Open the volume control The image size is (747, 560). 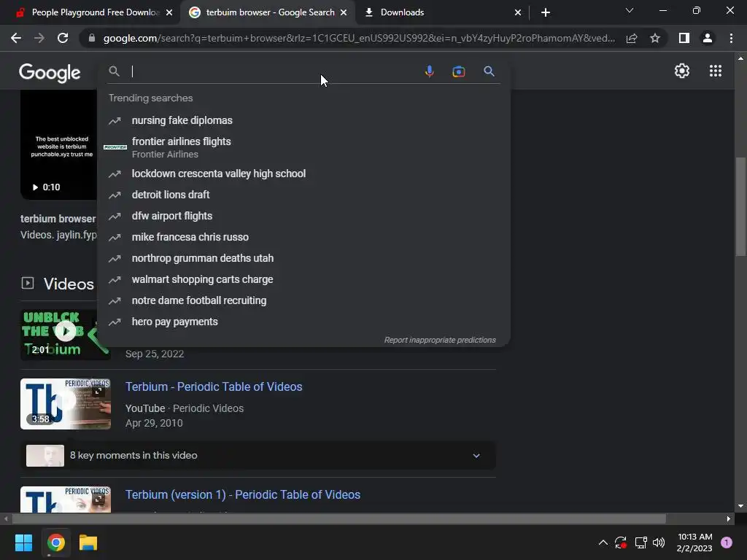coord(659,542)
